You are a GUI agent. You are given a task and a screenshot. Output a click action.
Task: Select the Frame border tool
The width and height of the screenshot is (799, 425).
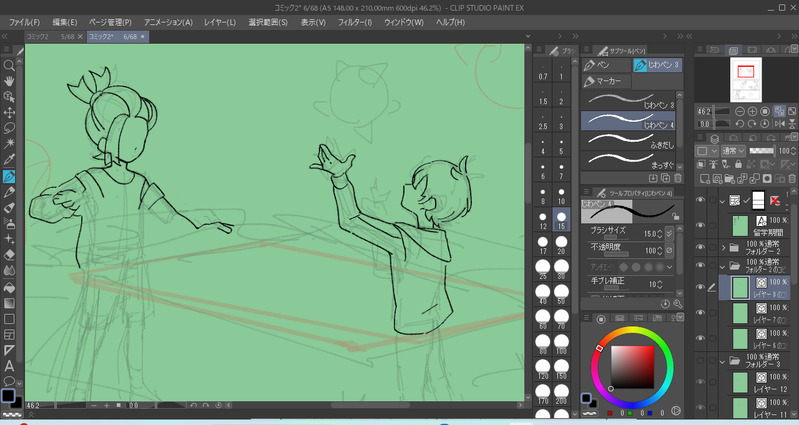(x=9, y=335)
